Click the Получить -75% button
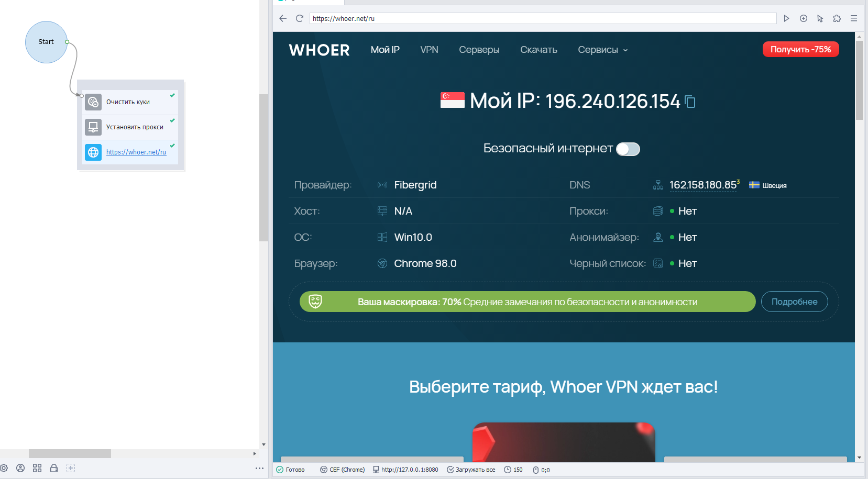Image resolution: width=868 pixels, height=479 pixels. tap(800, 49)
